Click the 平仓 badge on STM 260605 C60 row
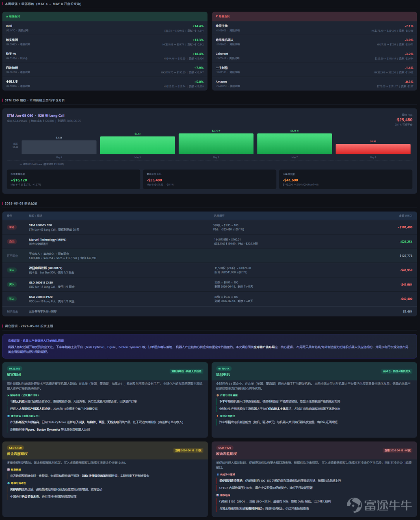The height and width of the screenshot is (520, 420). (x=12, y=227)
